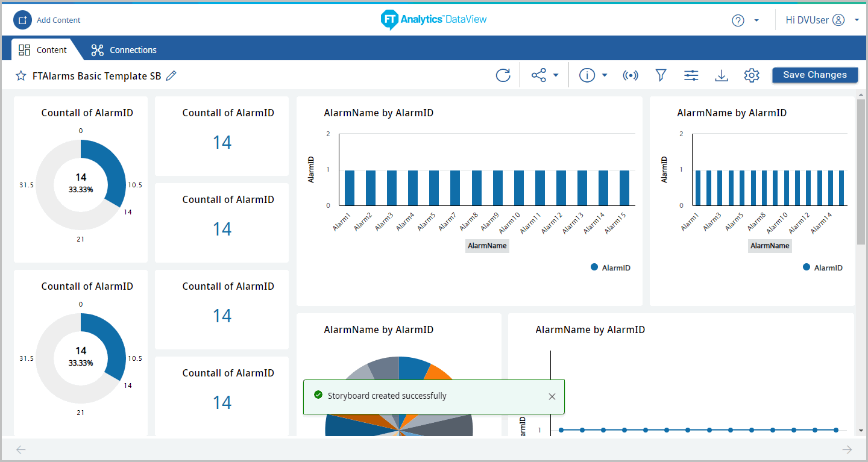The image size is (868, 462).
Task: Click the next page right arrow
Action: 847,449
